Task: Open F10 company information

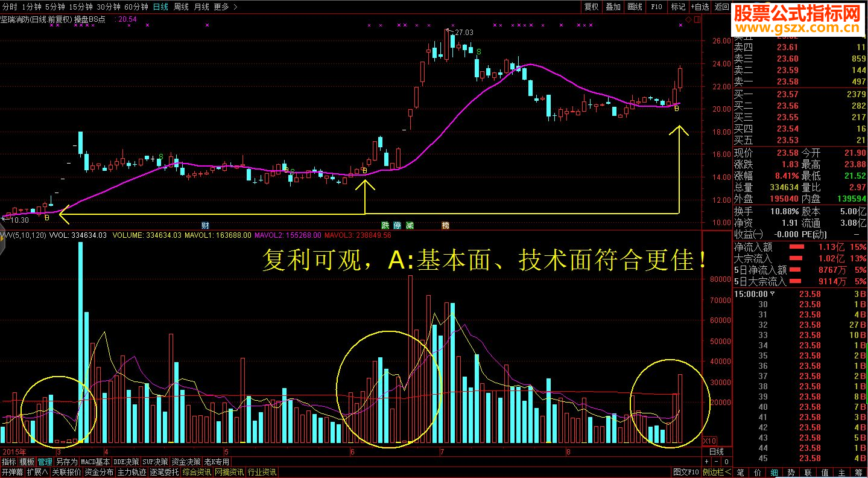Action: (656, 7)
